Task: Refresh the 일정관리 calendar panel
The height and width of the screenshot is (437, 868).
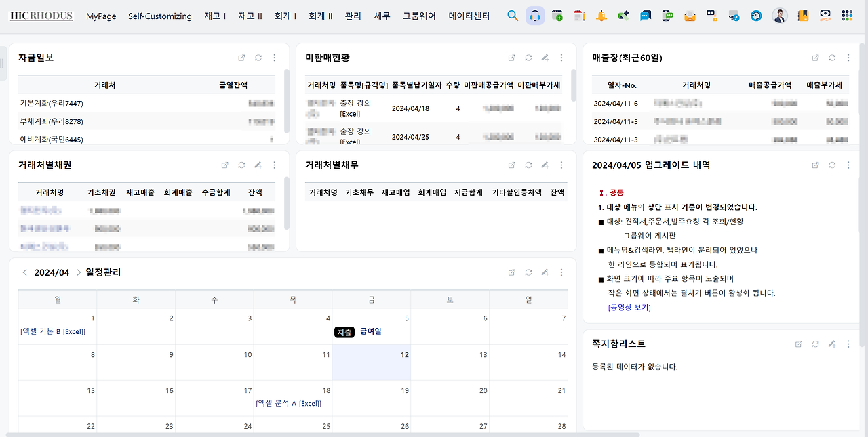Action: [x=528, y=272]
